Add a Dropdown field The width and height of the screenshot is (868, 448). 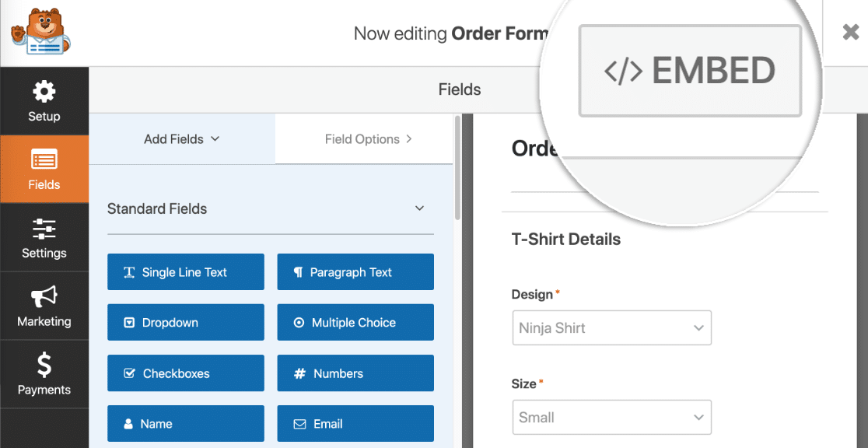(185, 322)
